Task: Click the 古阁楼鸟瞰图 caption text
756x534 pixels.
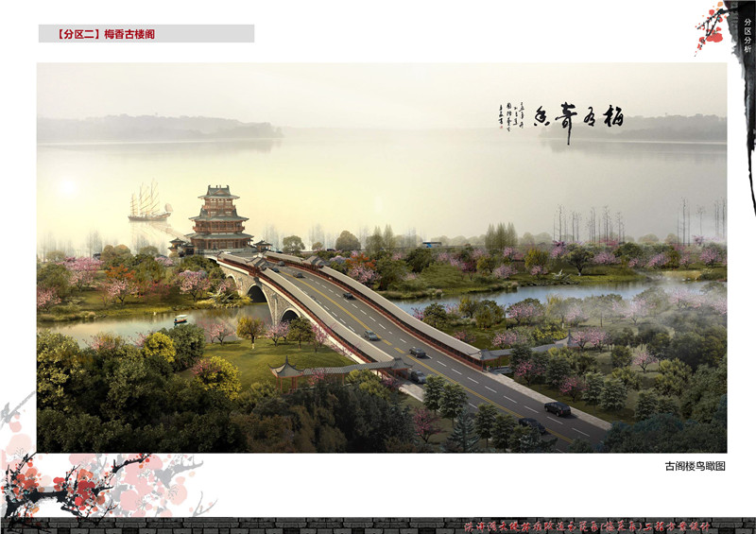Action: (695, 466)
